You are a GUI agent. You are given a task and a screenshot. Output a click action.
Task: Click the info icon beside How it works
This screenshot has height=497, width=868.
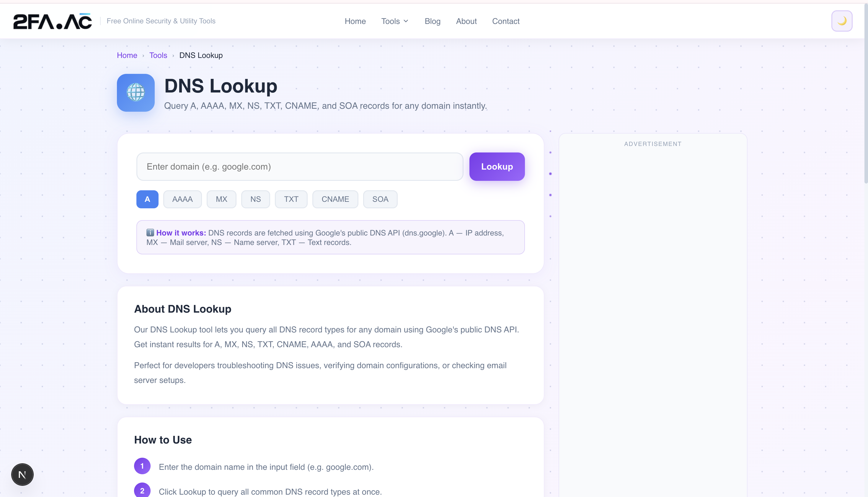click(150, 233)
